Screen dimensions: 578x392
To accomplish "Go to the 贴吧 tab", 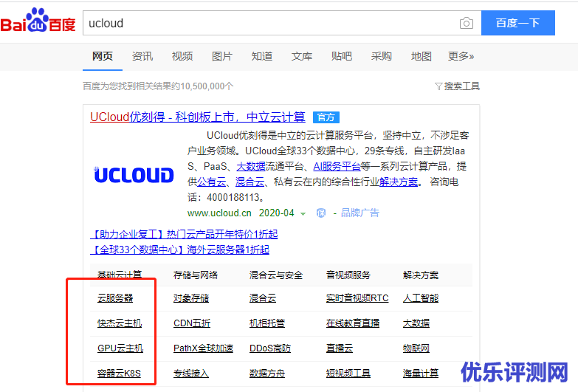I will coord(341,56).
